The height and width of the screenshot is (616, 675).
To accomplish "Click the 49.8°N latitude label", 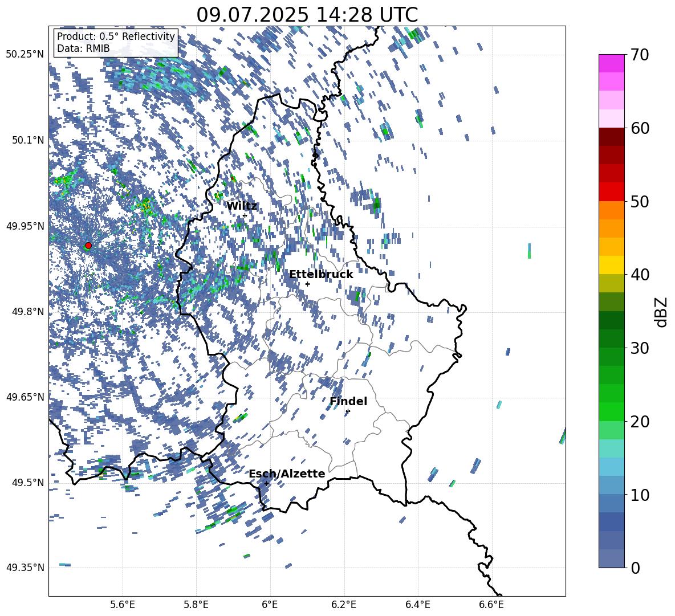I will [x=28, y=312].
